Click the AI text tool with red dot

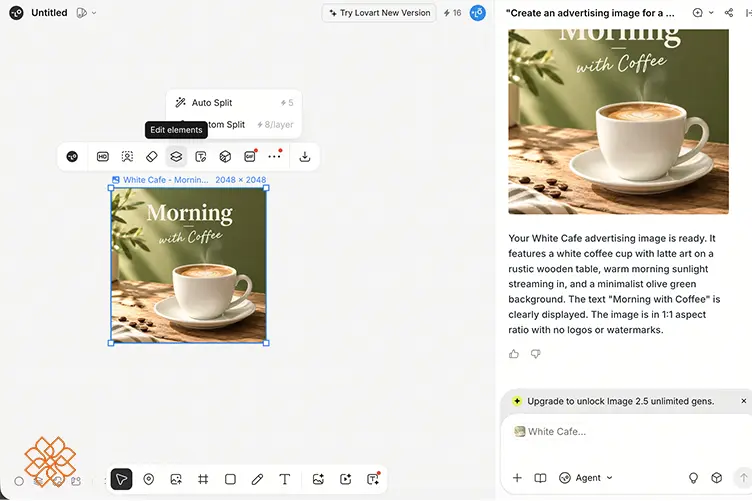tap(373, 478)
